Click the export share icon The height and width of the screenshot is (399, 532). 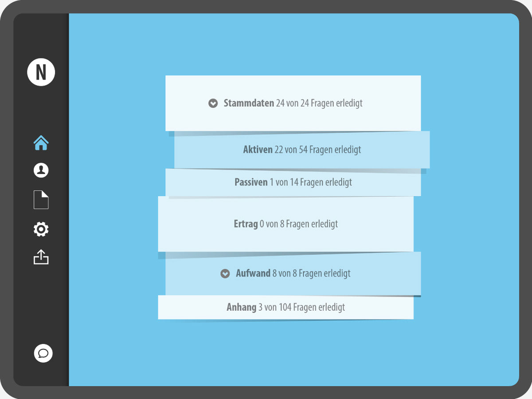[x=41, y=257]
